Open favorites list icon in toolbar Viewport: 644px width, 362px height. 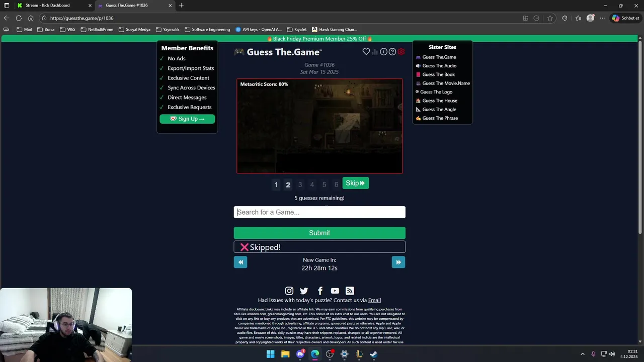point(578,18)
